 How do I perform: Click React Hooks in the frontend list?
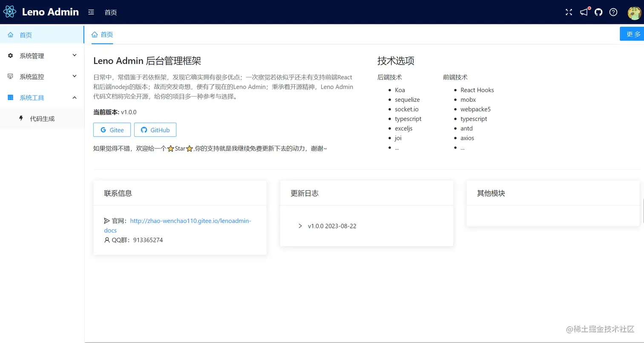(477, 90)
